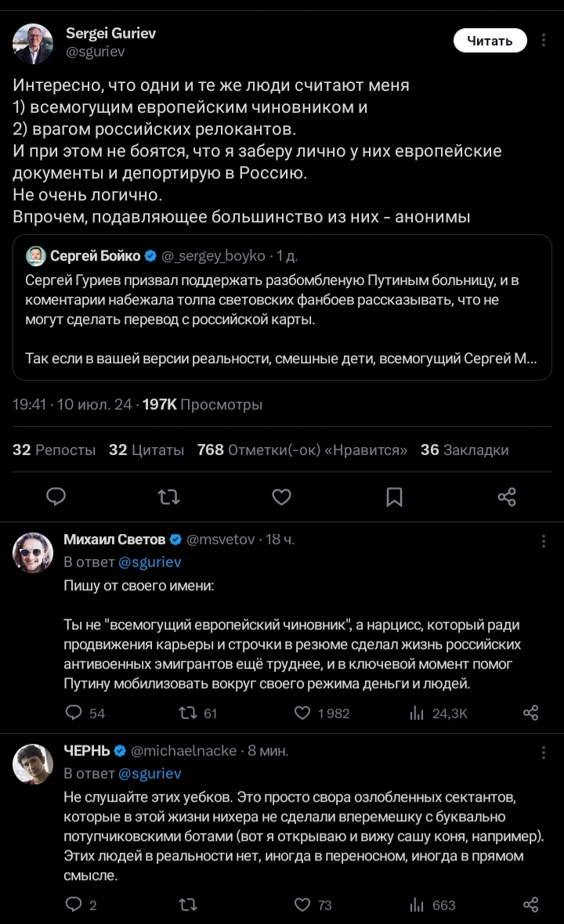Screen dimensions: 564x924
Task: Bookmark the main tweet
Action: pos(395,496)
